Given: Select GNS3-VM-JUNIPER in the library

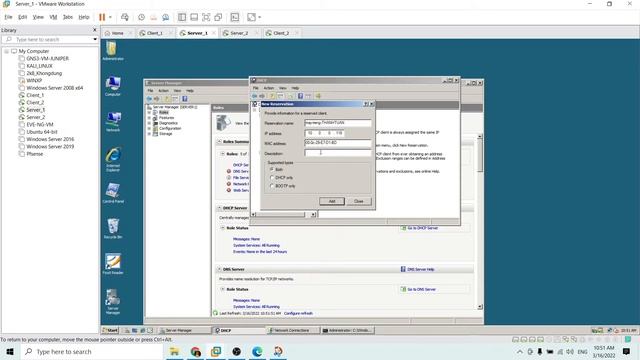Looking at the screenshot, I should click(x=47, y=59).
